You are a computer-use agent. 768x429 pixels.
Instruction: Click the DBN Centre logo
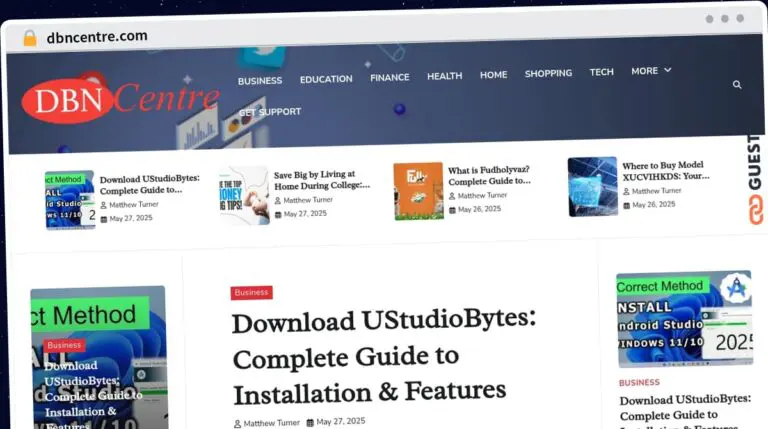tap(120, 98)
